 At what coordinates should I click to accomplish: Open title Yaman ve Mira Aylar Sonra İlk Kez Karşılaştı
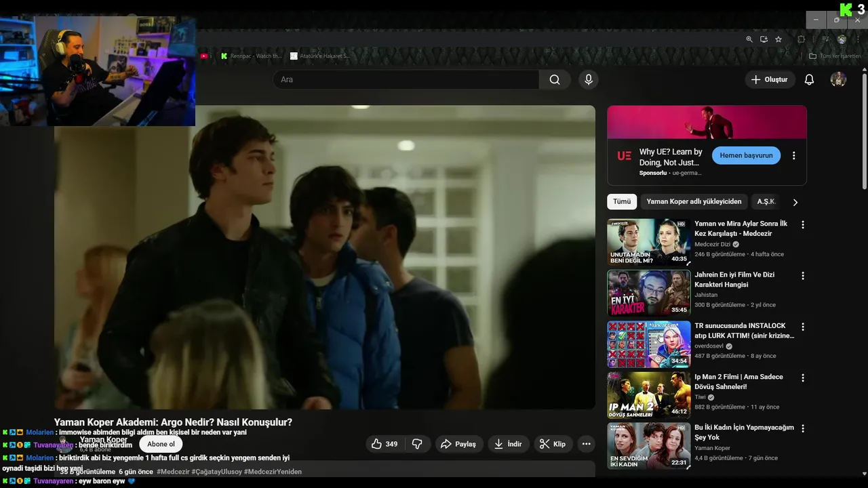pyautogui.click(x=741, y=228)
